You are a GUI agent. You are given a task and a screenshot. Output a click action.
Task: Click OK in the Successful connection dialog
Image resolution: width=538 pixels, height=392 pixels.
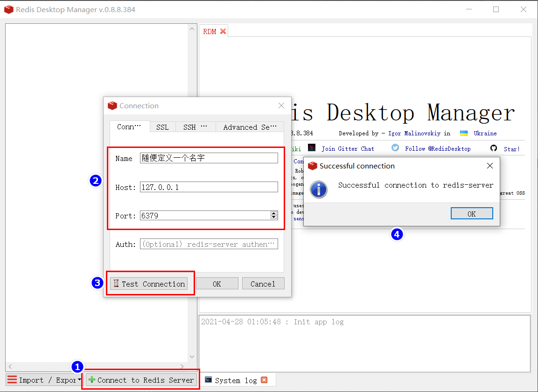click(x=471, y=213)
